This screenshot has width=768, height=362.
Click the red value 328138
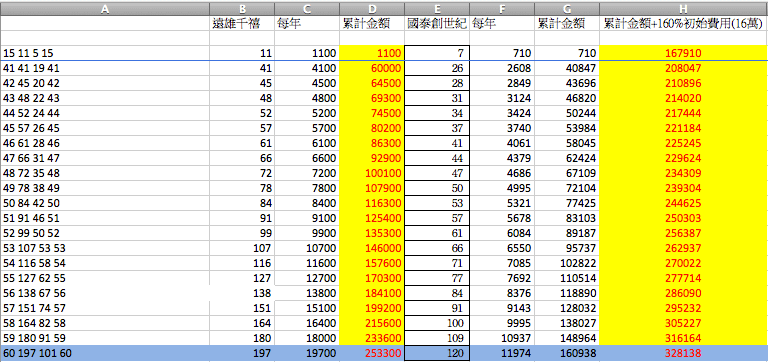pos(684,353)
